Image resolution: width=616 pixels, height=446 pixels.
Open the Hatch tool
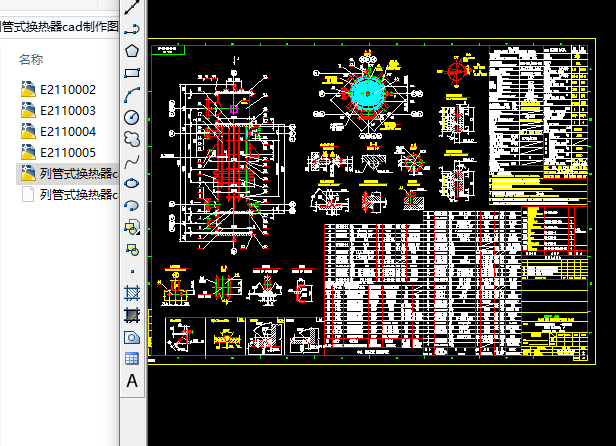[x=132, y=293]
